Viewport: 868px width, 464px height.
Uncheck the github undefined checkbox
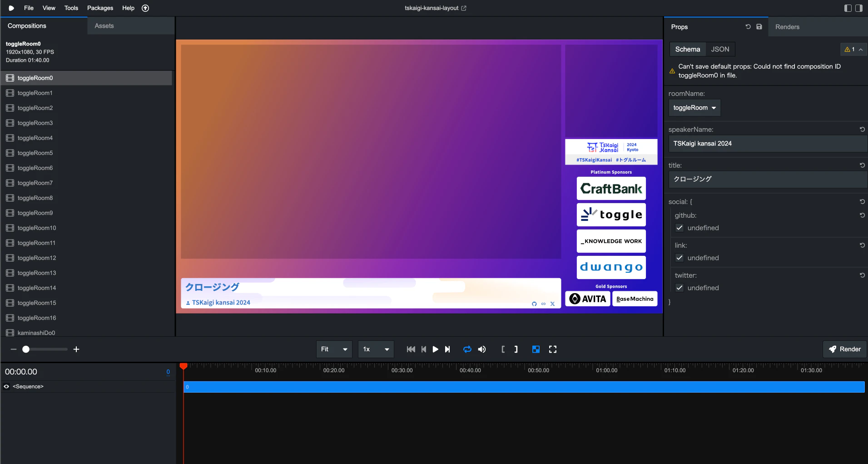[x=680, y=228]
